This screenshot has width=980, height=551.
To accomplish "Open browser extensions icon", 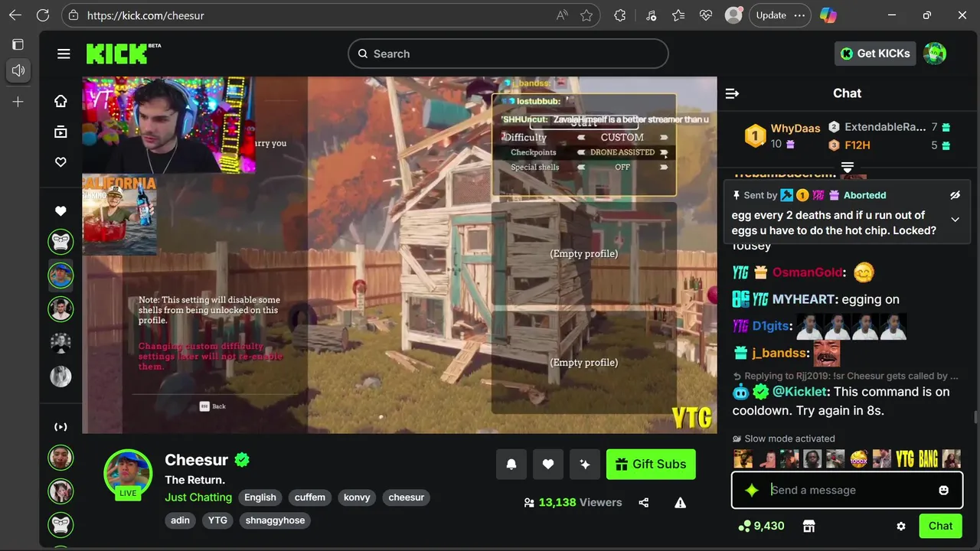I will 620,15.
